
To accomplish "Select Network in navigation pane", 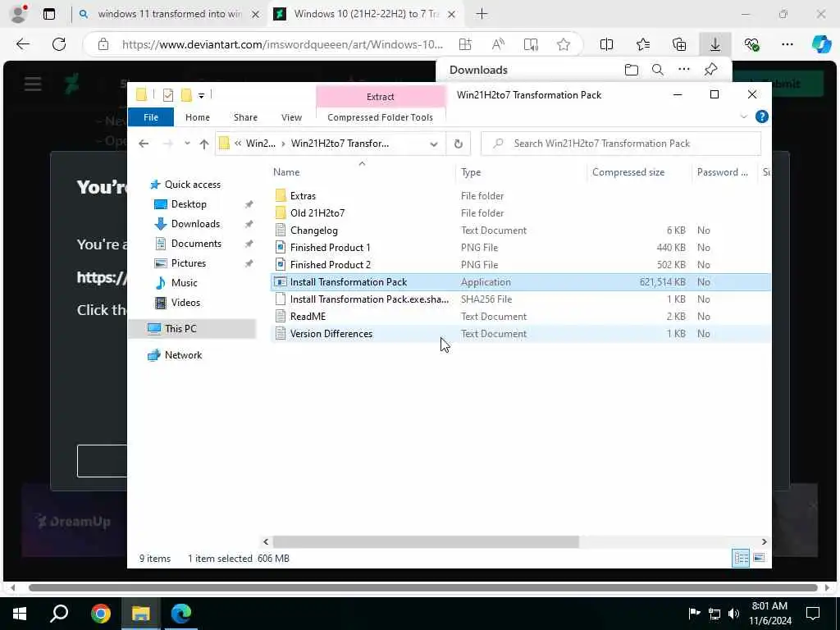I will (x=183, y=355).
